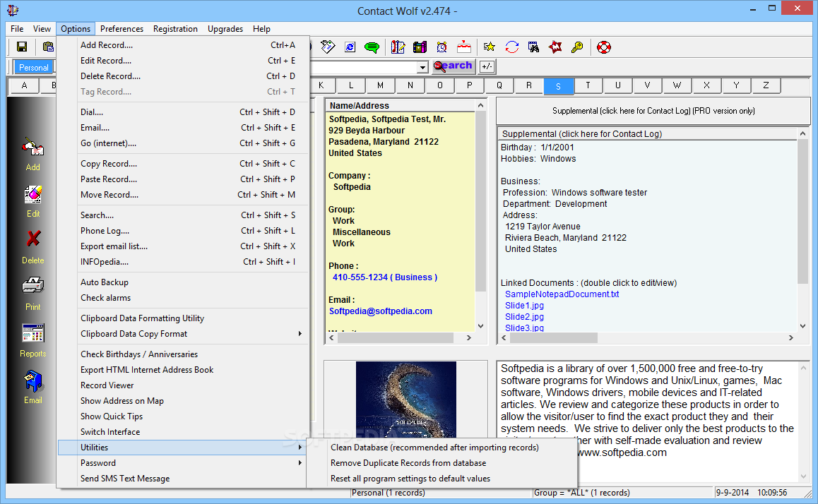Select Show Address on Map entry

point(183,401)
